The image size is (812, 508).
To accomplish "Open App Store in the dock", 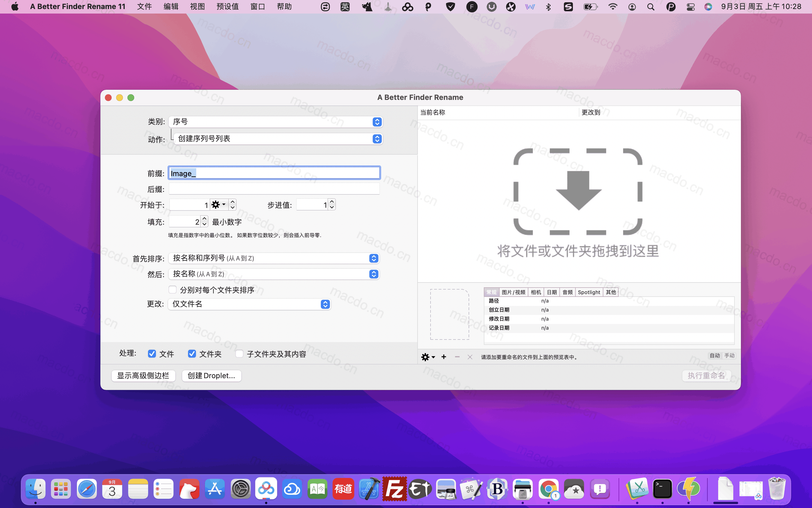I will tap(215, 489).
